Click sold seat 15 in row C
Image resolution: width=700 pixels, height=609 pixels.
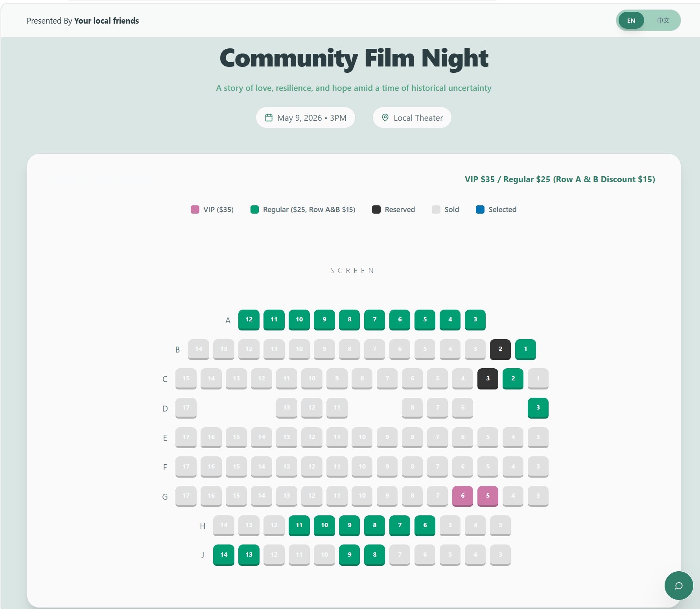pos(186,379)
